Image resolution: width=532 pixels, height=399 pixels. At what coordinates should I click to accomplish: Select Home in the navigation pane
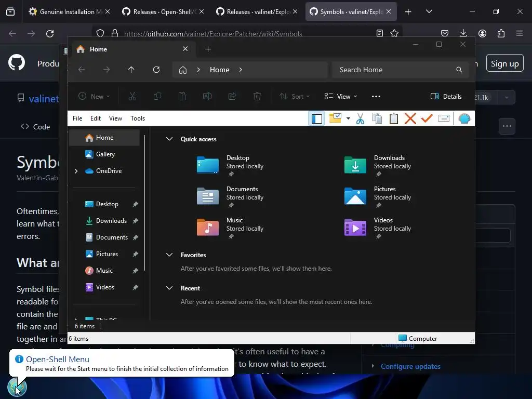[x=104, y=137]
